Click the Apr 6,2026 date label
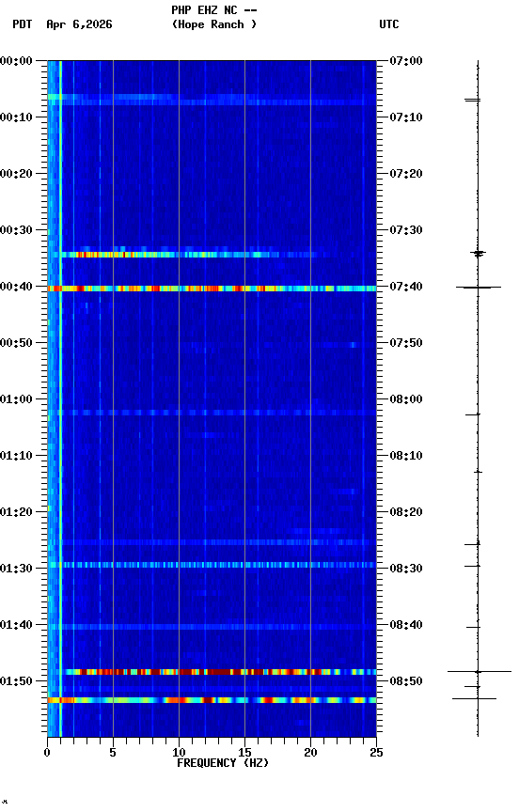Image resolution: width=519 pixels, height=812 pixels. coord(79,24)
